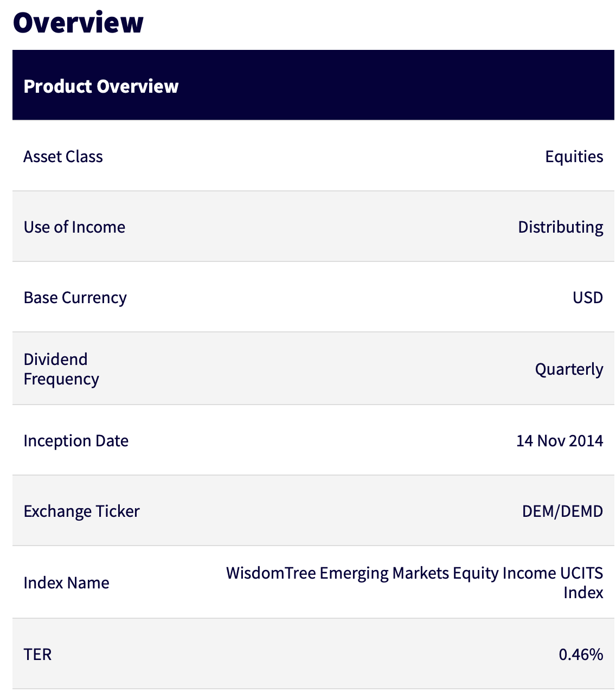This screenshot has width=616, height=692.
Task: Click the year 2014 in inception date
Action: click(586, 441)
